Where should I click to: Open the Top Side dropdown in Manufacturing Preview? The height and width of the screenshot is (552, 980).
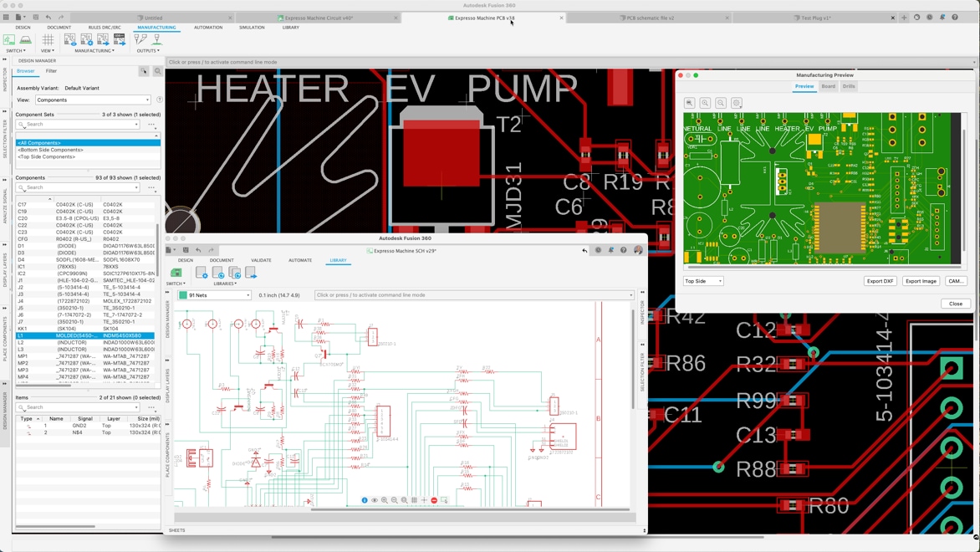702,281
